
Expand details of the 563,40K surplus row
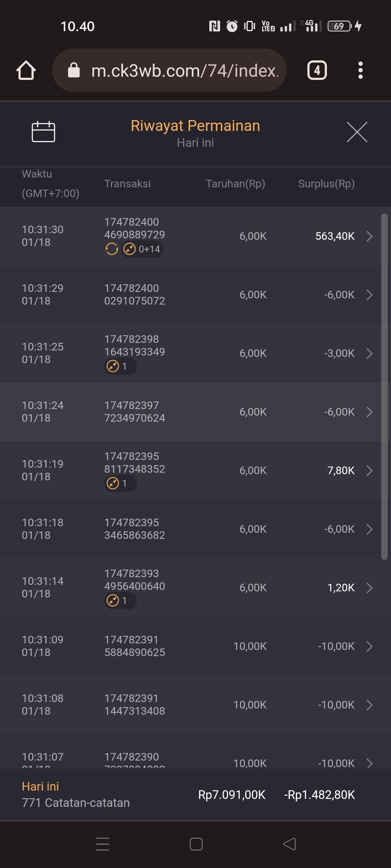pyautogui.click(x=369, y=236)
